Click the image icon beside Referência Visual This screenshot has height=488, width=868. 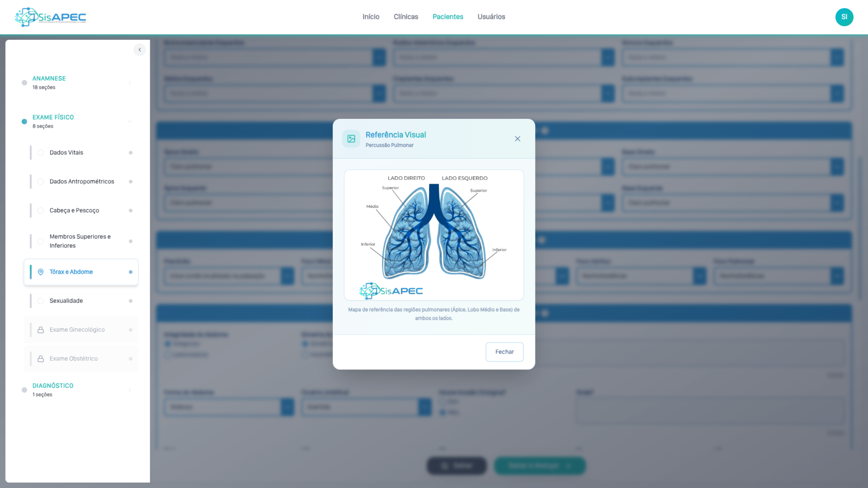point(351,139)
